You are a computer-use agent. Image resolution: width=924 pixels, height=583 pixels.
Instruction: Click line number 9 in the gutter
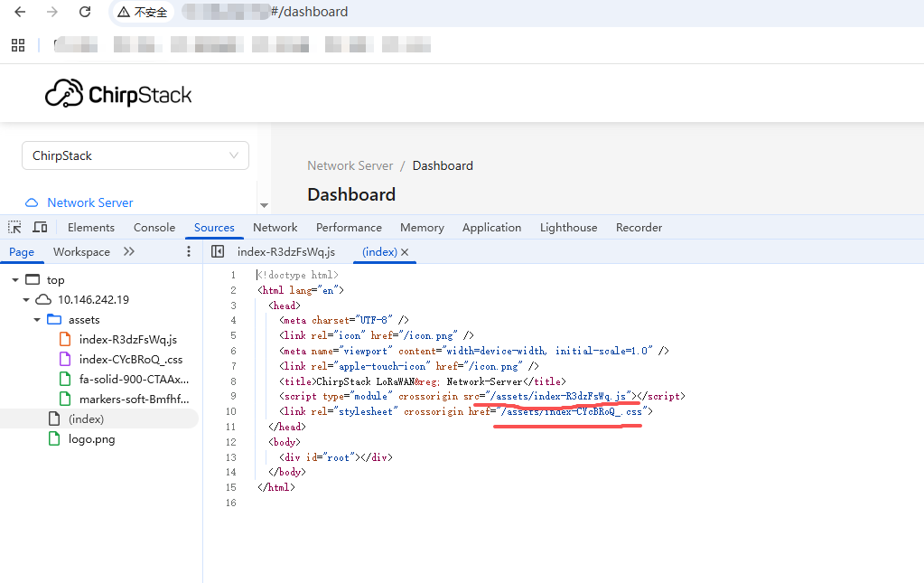pyautogui.click(x=233, y=396)
